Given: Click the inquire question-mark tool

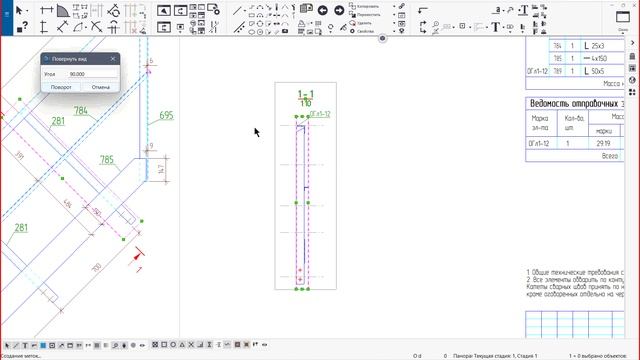Looking at the screenshot, I should click(x=23, y=27).
